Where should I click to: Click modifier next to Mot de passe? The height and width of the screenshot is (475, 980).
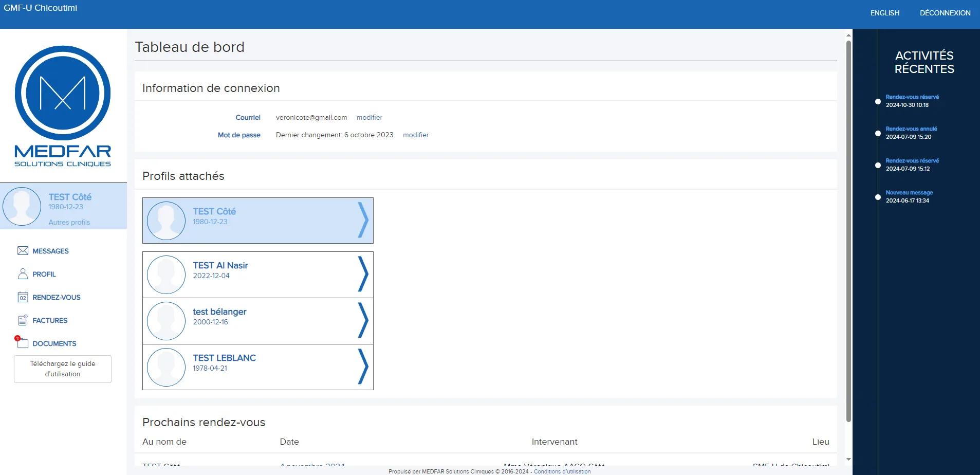coord(416,135)
